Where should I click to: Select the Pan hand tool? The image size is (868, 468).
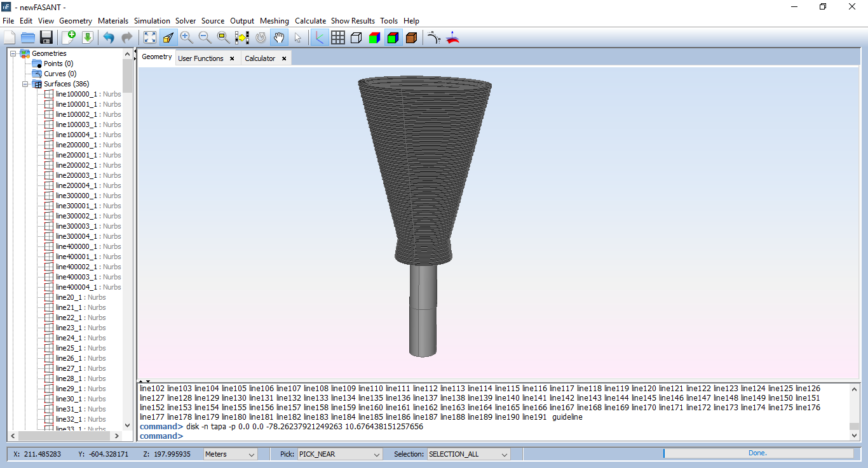tap(279, 37)
